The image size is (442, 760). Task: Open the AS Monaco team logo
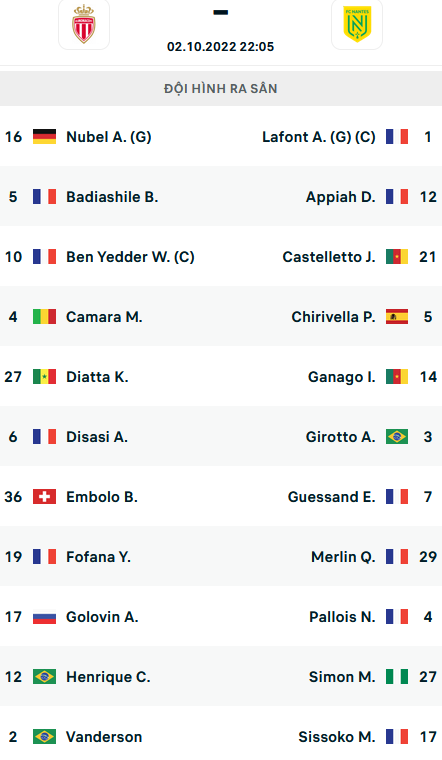pos(84,24)
